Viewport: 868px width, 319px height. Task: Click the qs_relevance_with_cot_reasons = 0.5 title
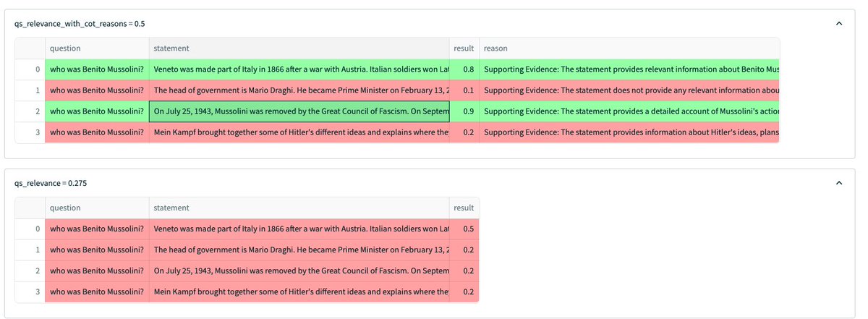coord(80,24)
